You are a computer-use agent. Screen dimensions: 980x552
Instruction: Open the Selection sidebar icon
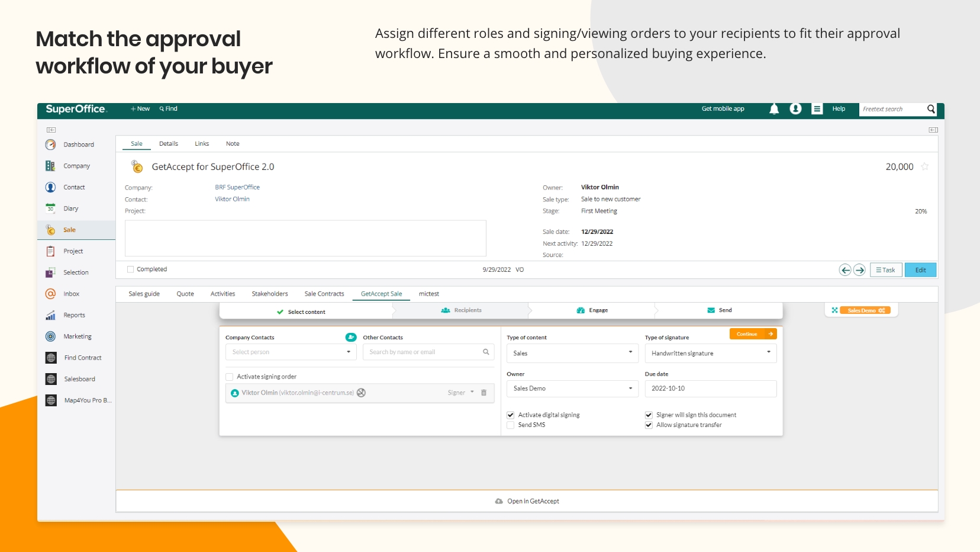pos(51,272)
